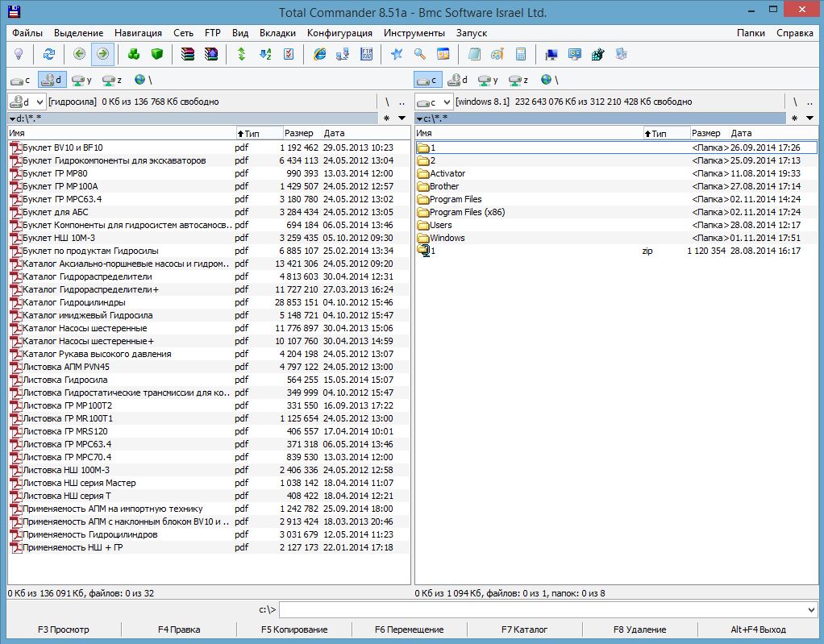Select drive c button in right panel
The height and width of the screenshot is (644, 824).
click(x=428, y=80)
